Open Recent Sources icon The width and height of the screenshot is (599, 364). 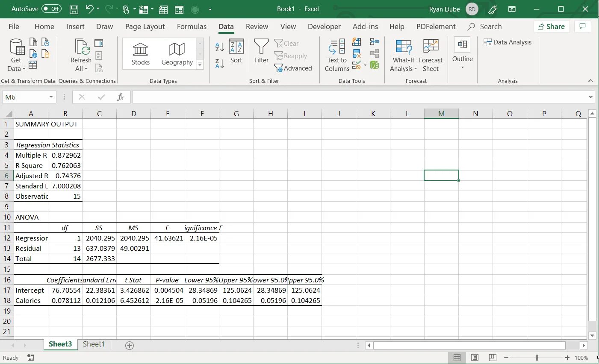point(45,42)
